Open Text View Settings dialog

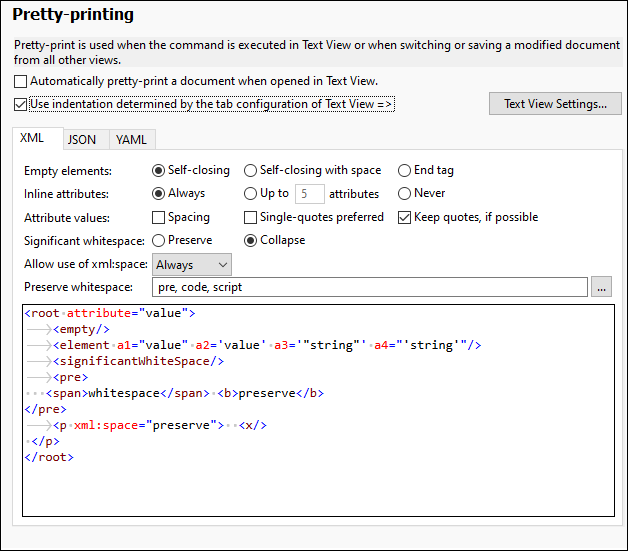(x=555, y=104)
